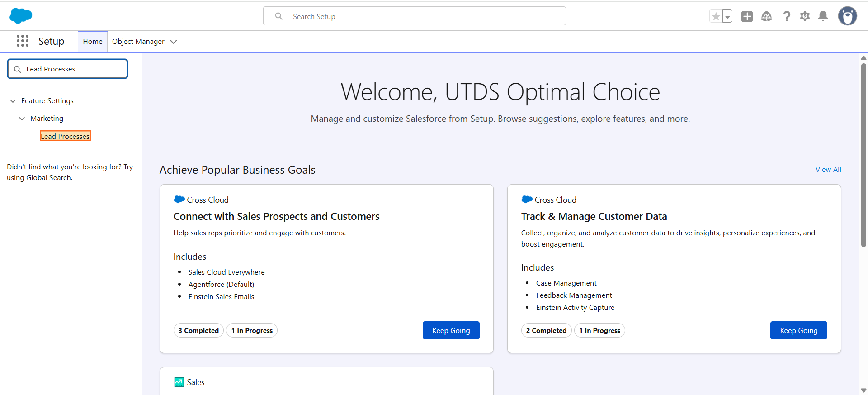Click Einstein Sales Emails list item

[x=221, y=296]
